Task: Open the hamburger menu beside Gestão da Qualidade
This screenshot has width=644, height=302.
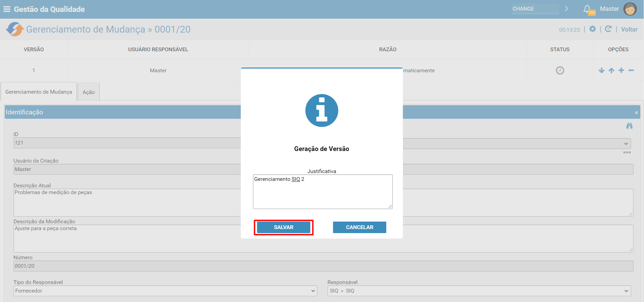Action: (7, 9)
